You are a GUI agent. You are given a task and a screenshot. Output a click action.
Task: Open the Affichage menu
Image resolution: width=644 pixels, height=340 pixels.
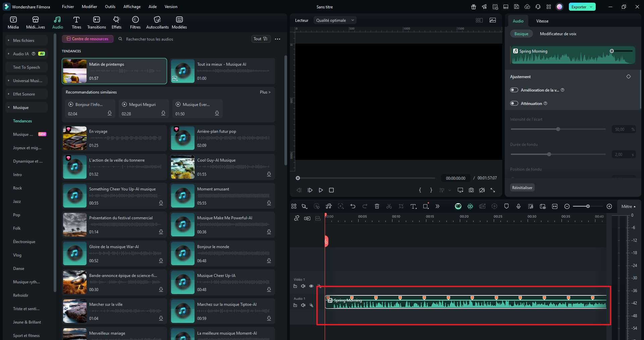click(x=132, y=7)
